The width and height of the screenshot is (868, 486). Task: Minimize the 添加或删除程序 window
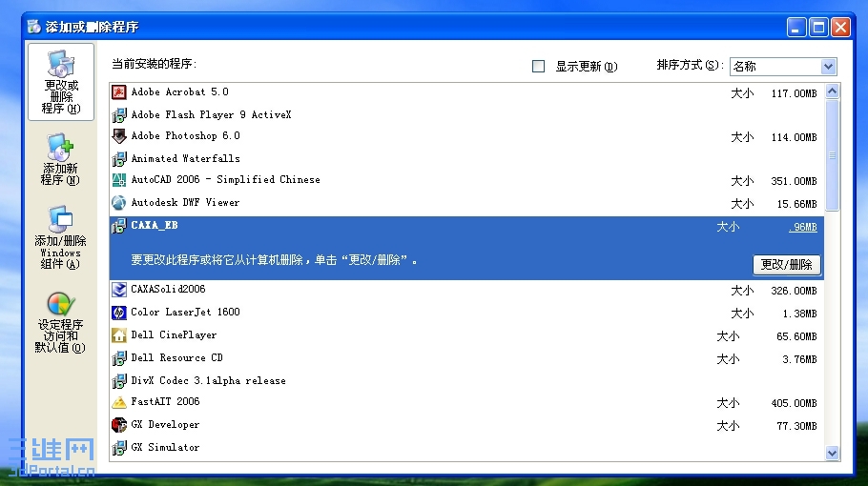pos(796,27)
